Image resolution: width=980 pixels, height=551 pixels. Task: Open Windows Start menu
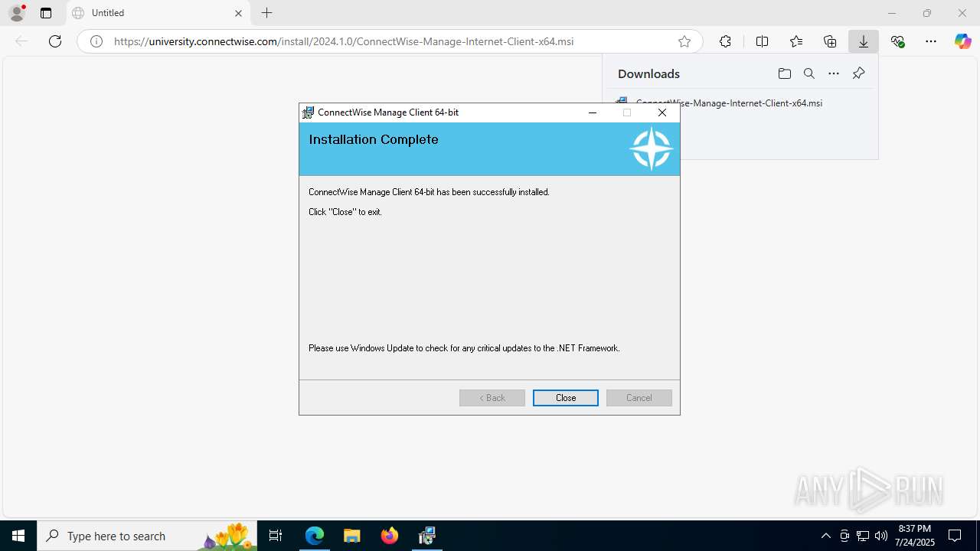(18, 536)
